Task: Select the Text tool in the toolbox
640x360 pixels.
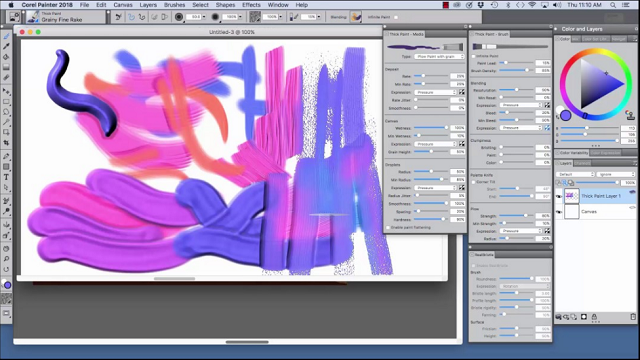Action: click(x=6, y=177)
